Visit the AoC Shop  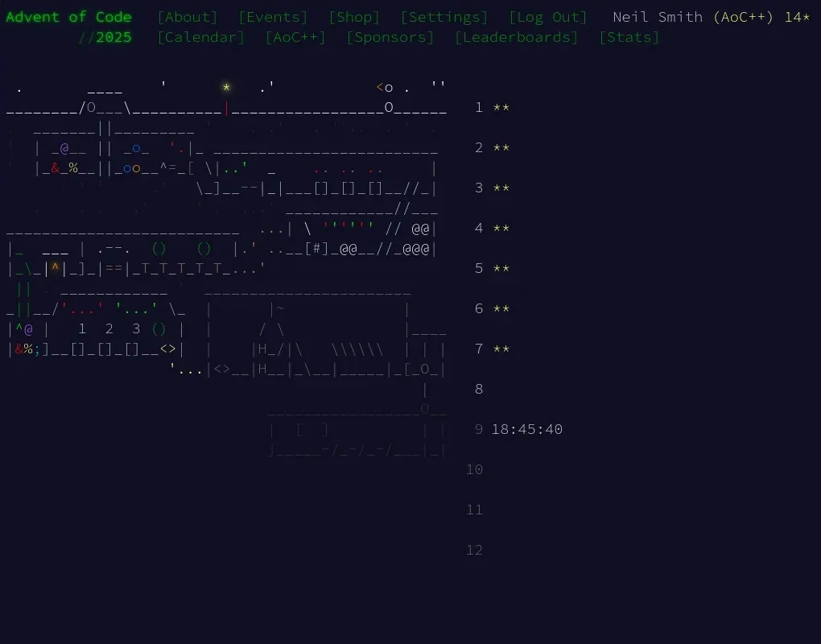coord(353,16)
